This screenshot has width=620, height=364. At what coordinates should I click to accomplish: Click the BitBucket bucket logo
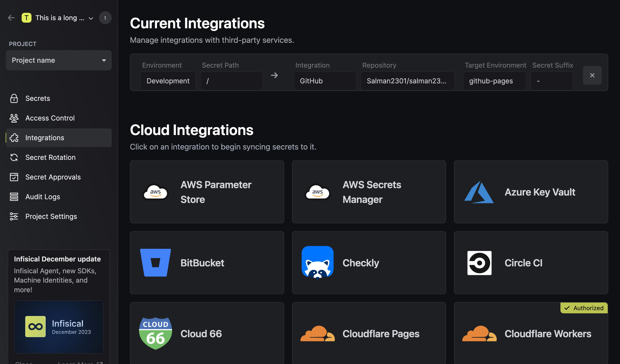155,263
